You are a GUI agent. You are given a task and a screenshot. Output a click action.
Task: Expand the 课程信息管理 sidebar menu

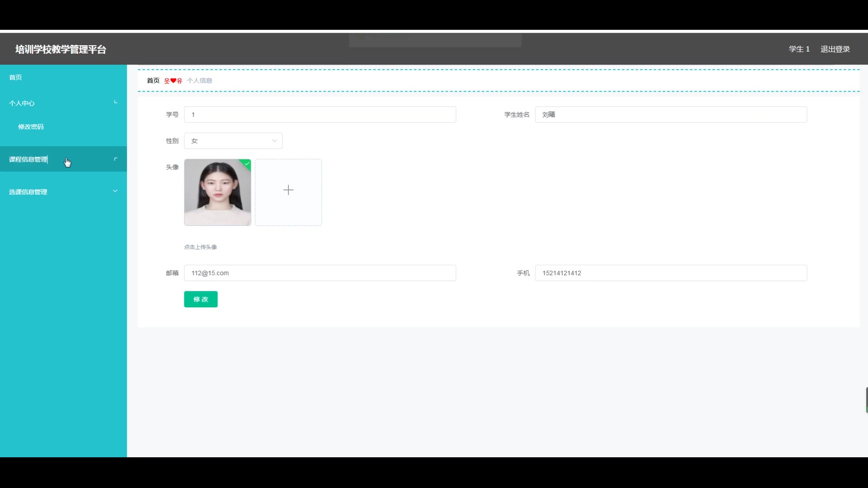(63, 159)
